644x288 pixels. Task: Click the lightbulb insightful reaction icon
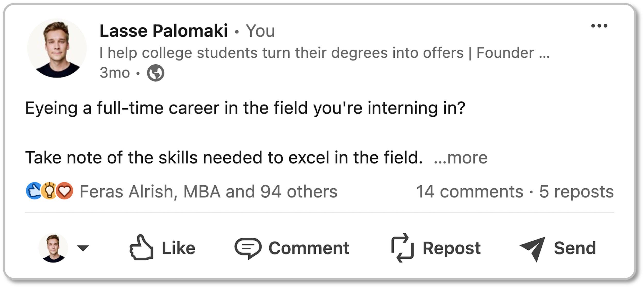[x=49, y=191]
